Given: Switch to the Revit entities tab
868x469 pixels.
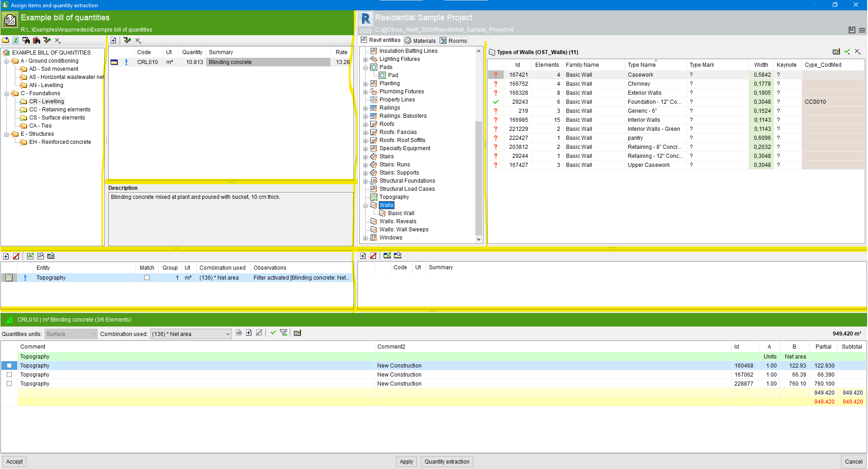Looking at the screenshot, I should [x=381, y=40].
